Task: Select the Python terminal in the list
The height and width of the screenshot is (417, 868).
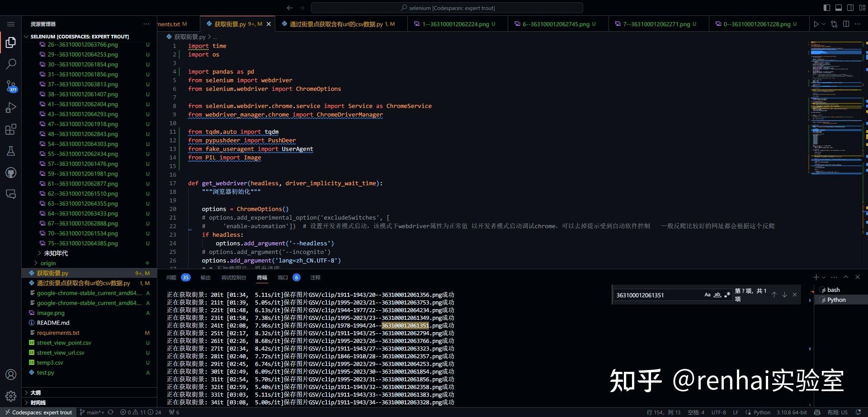Action: click(x=837, y=300)
